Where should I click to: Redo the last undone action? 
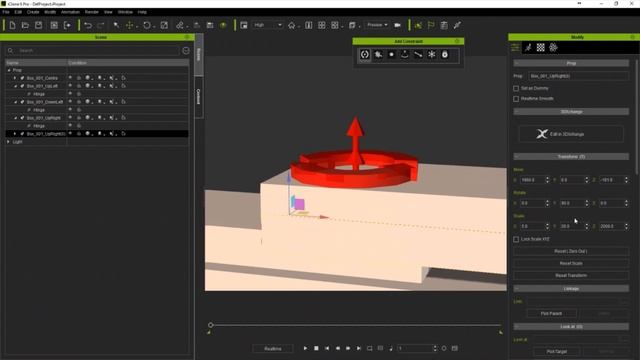[101, 25]
